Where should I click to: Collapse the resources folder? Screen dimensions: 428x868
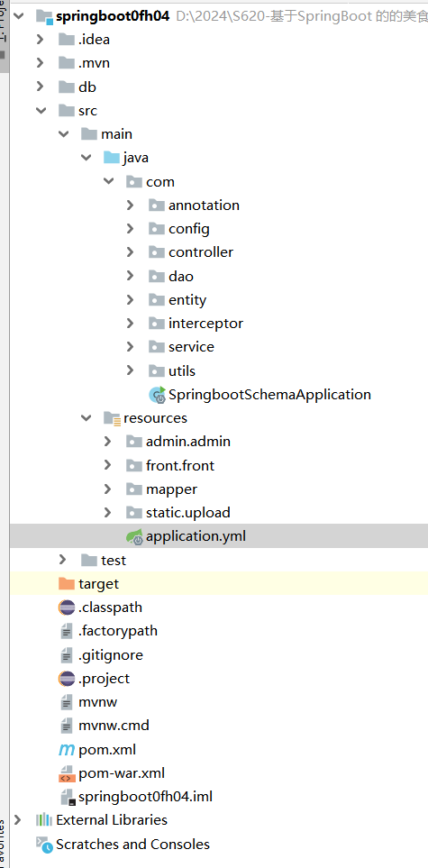86,418
